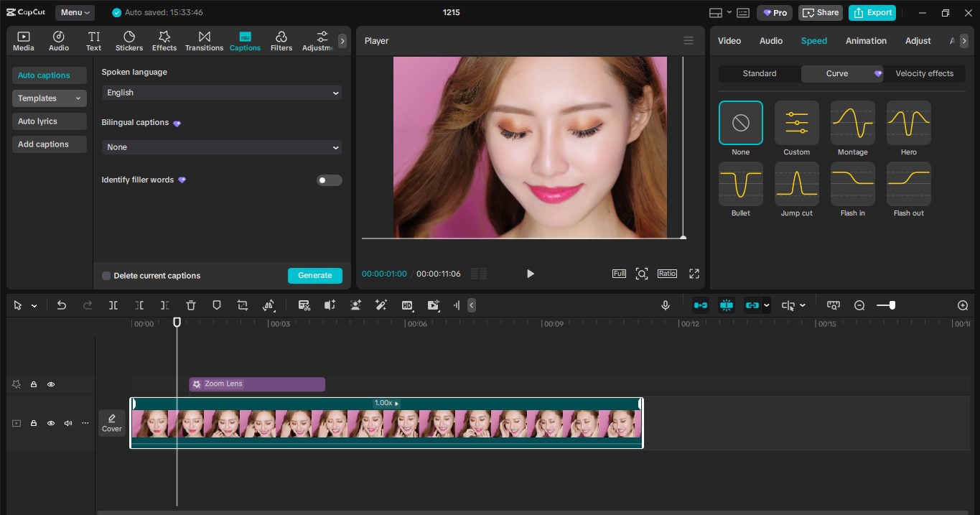Enable the Identify filler words switch
The height and width of the screenshot is (515, 980).
click(329, 180)
